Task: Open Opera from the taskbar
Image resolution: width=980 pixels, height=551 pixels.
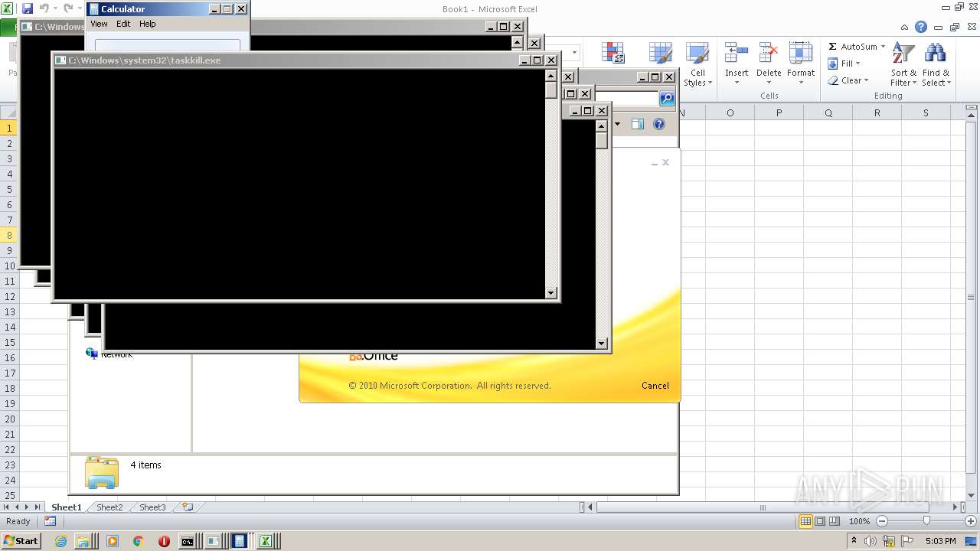Action: 164,541
